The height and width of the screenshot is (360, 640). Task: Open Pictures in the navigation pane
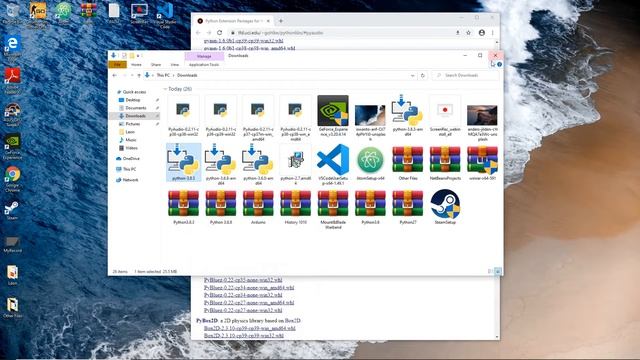point(133,124)
